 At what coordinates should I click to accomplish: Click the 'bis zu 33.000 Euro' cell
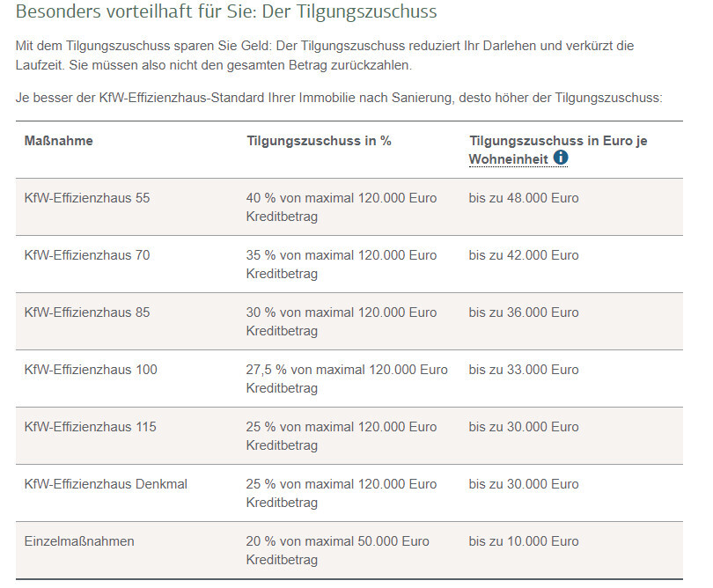tap(524, 370)
